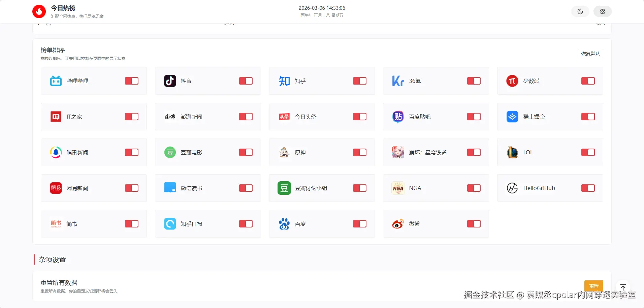Toggle the IT之家 switch
The width and height of the screenshot is (644, 308).
tap(132, 117)
